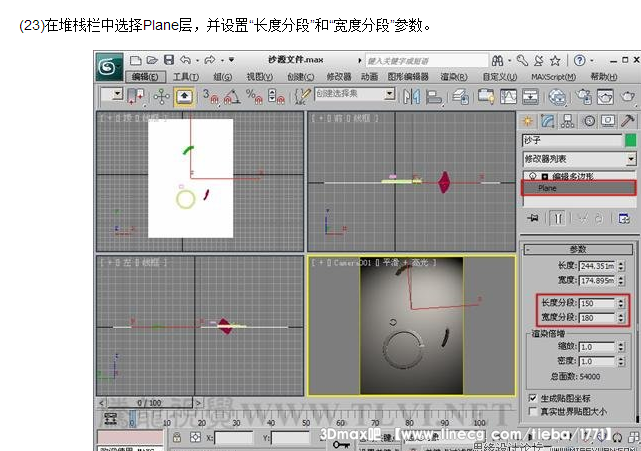Open the Render Setup dialog

coord(584,97)
